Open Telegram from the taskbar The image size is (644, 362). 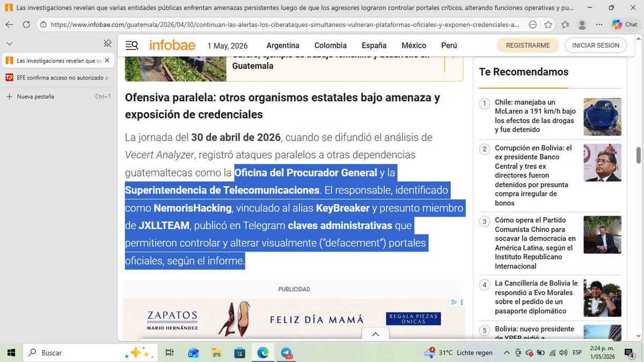(x=286, y=352)
